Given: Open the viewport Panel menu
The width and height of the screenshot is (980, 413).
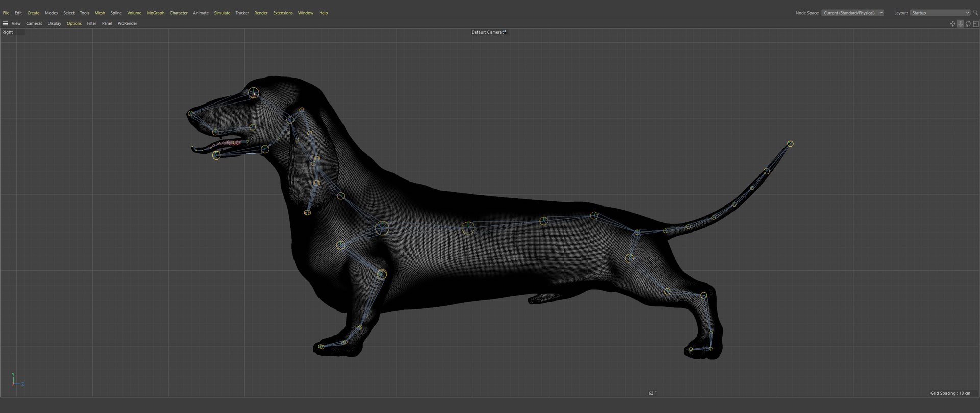Looking at the screenshot, I should click(107, 23).
